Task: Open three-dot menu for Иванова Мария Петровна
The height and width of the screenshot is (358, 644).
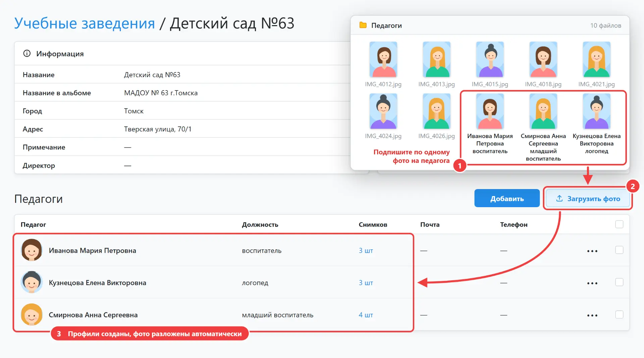Action: tap(592, 251)
